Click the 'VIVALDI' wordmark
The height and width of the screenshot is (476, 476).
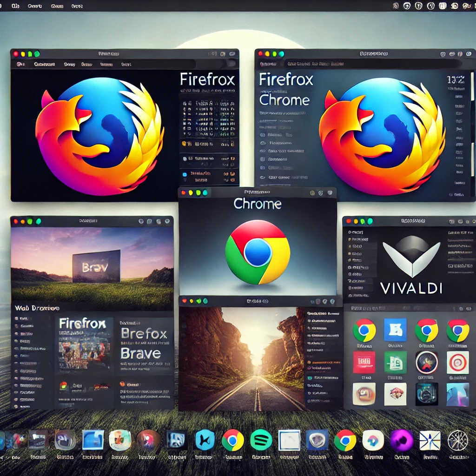[x=411, y=288]
